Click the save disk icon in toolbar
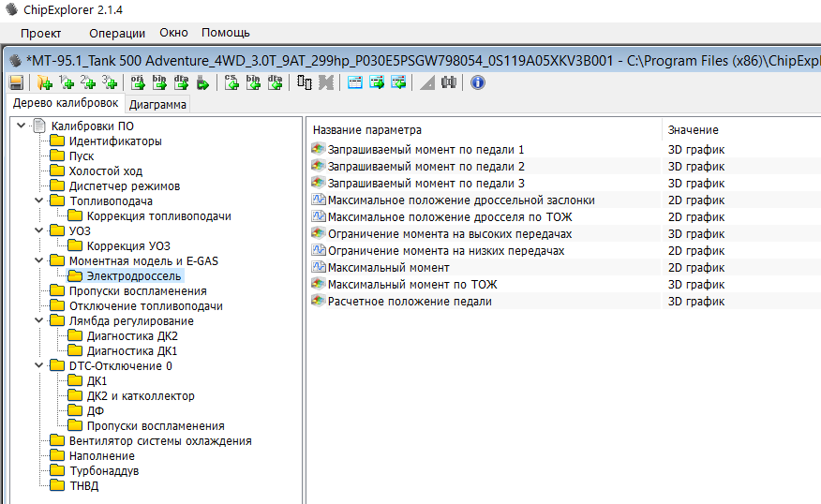The height and width of the screenshot is (504, 821). (x=16, y=82)
